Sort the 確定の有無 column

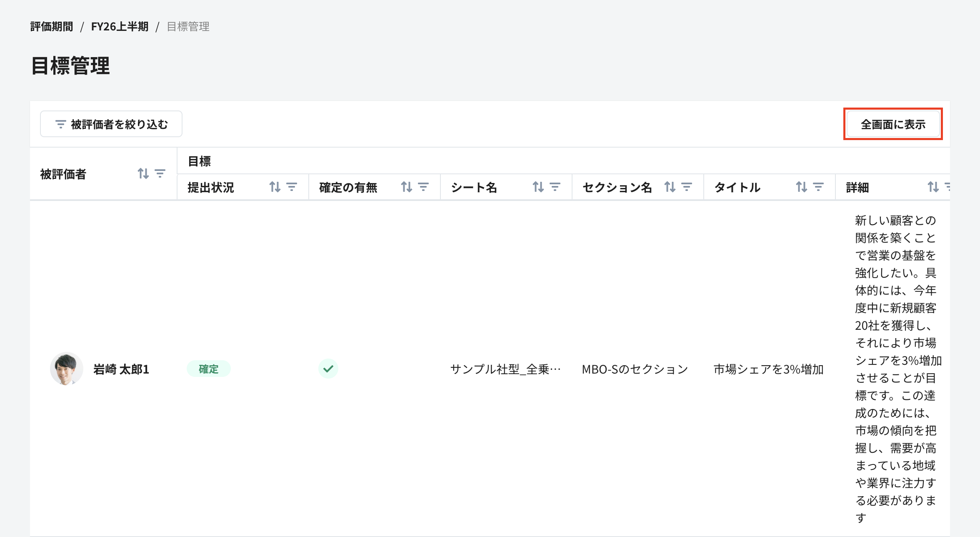tap(406, 187)
